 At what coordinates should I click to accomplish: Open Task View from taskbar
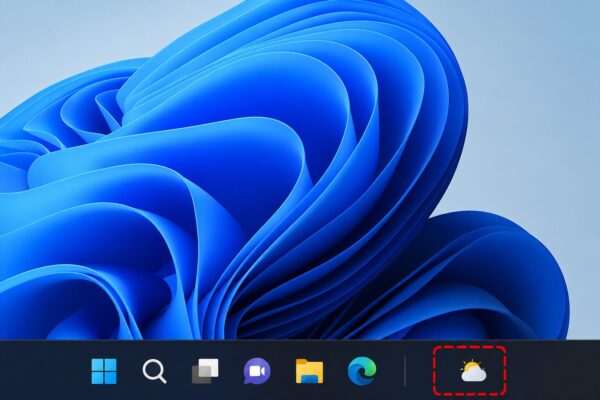[x=205, y=371]
